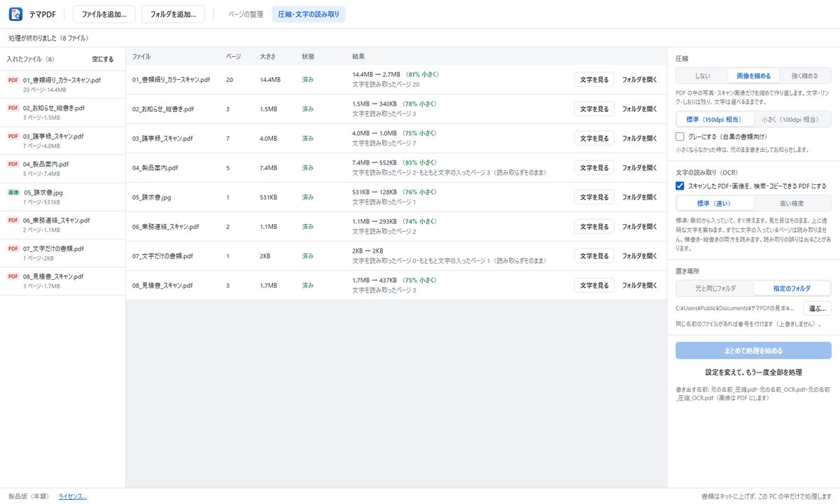The image size is (840, 504).
Task: Set output location to 指定のフォルダ
Action: (x=792, y=288)
